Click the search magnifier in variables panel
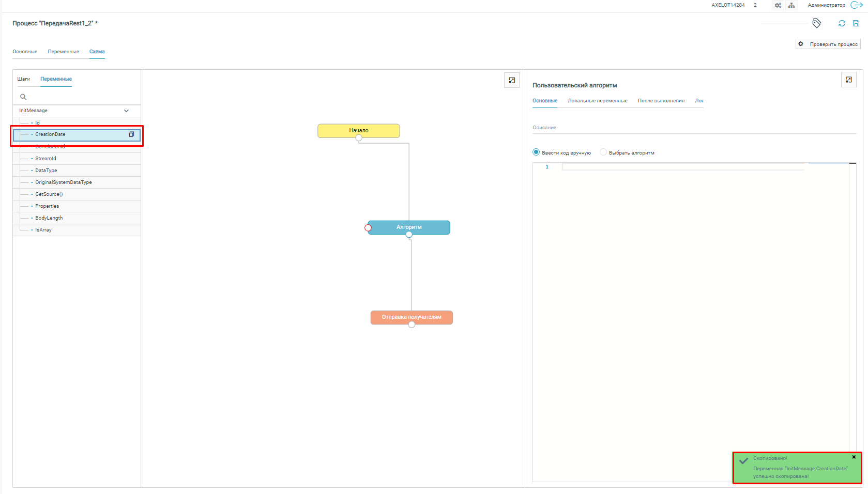 [x=23, y=97]
